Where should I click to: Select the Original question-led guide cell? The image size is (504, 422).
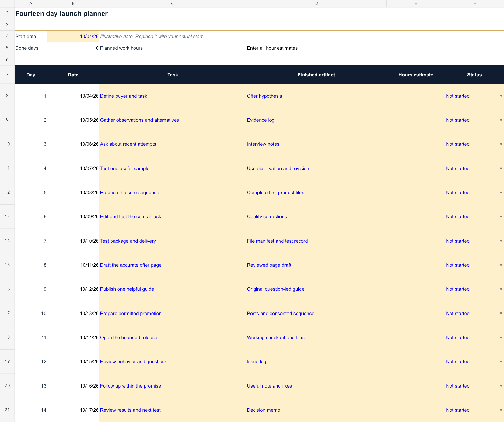316,289
